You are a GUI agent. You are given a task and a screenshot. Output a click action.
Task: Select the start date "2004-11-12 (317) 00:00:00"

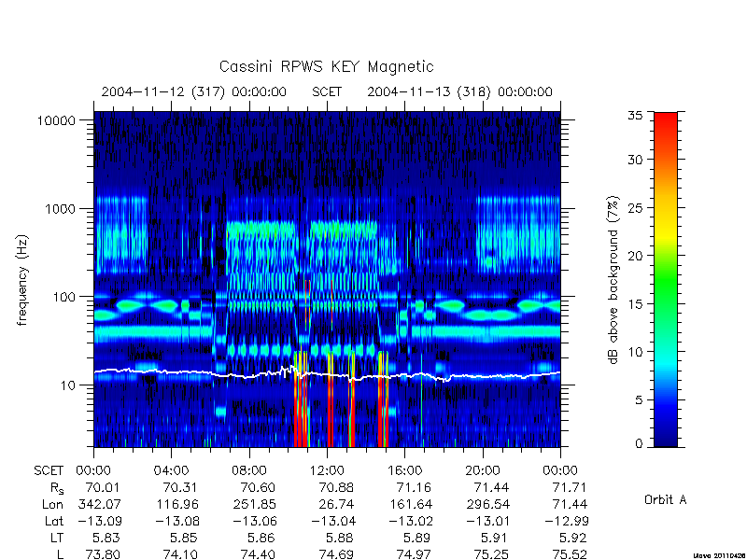click(194, 91)
